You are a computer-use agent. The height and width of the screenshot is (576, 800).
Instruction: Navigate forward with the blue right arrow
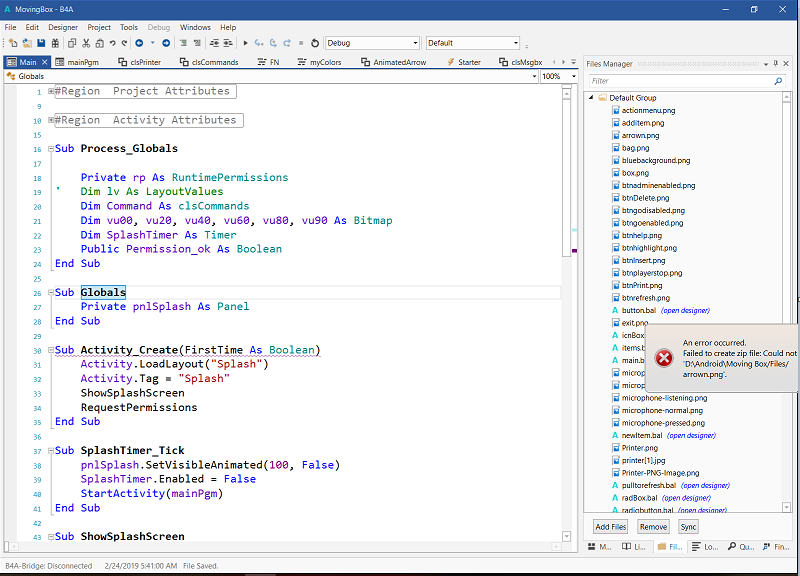click(166, 43)
